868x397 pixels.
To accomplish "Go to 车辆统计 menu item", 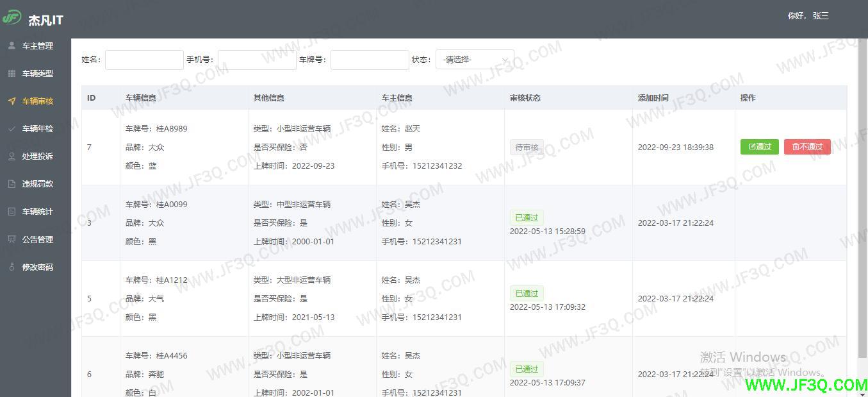I will click(37, 212).
